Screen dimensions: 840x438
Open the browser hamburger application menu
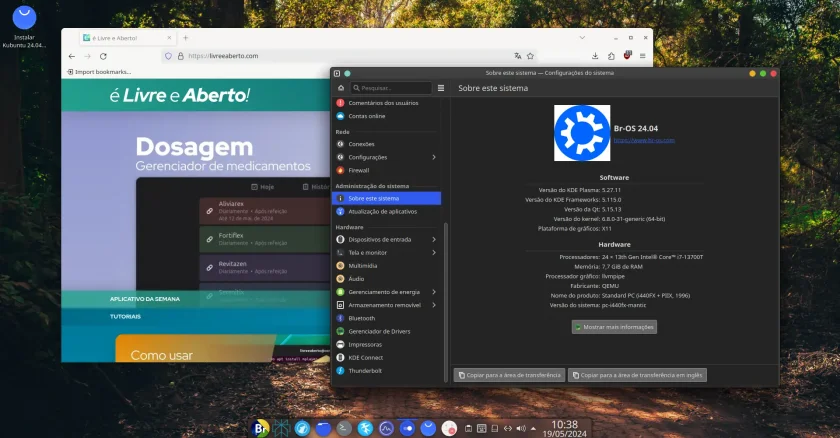[x=642, y=56]
